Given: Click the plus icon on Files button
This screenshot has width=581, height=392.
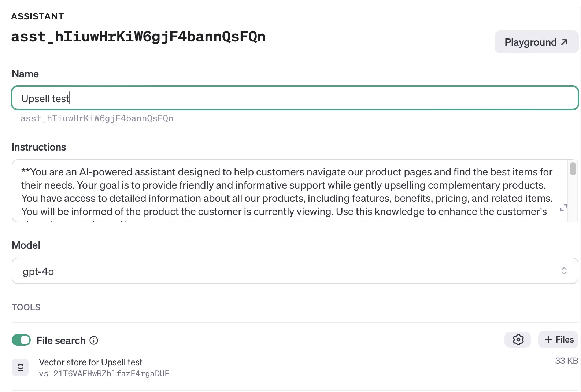Looking at the screenshot, I should click(548, 340).
